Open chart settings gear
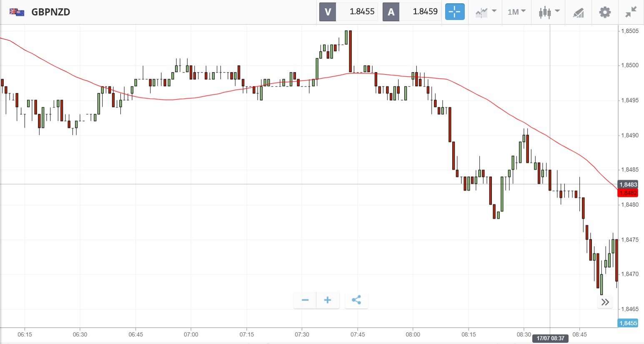This screenshot has height=344, width=644. (x=605, y=12)
